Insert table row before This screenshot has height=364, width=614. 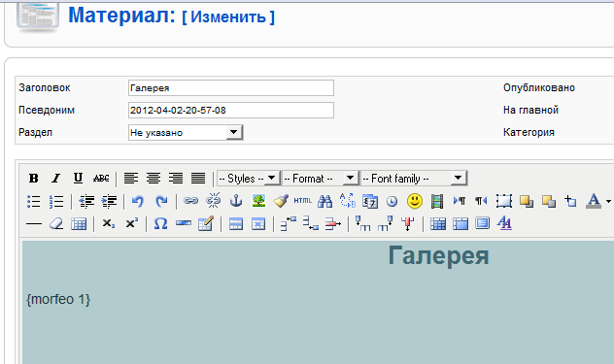[289, 224]
